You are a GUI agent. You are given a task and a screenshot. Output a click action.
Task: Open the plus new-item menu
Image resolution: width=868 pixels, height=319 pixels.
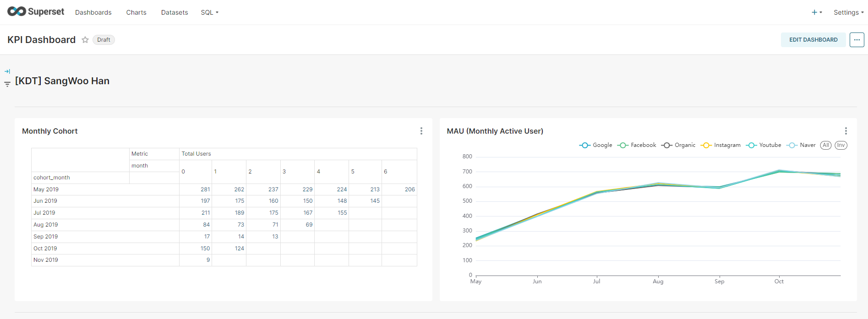[x=817, y=12]
